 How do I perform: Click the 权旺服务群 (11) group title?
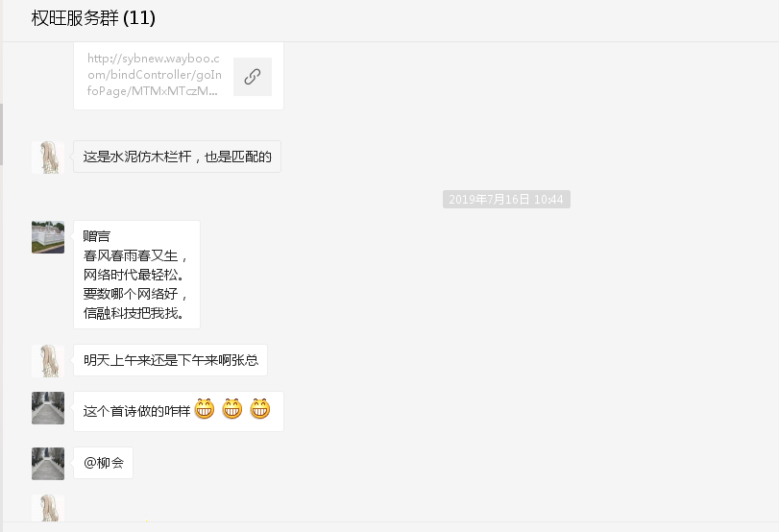click(93, 18)
